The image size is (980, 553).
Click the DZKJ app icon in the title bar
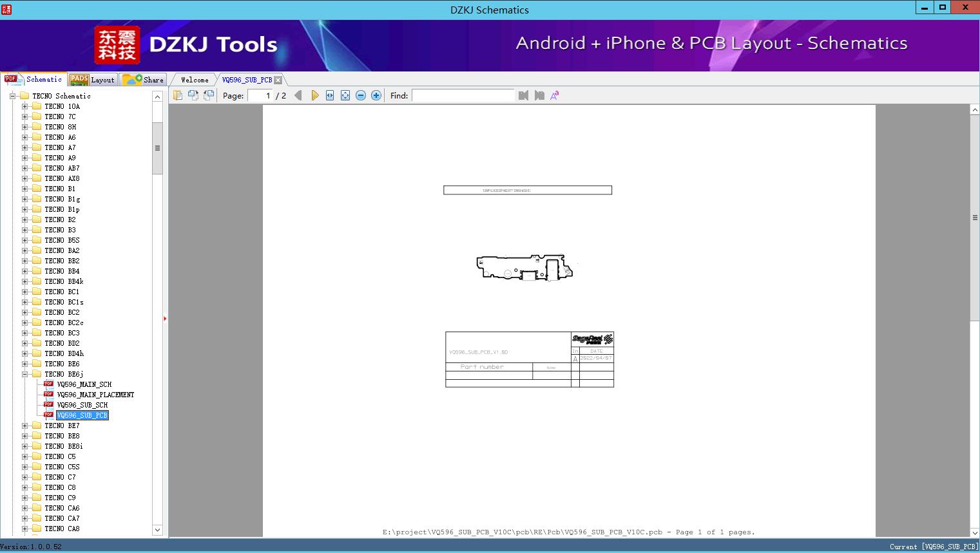6,9
